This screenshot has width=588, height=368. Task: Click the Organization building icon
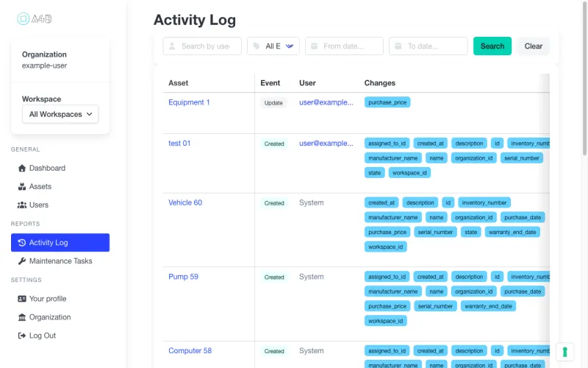point(22,317)
